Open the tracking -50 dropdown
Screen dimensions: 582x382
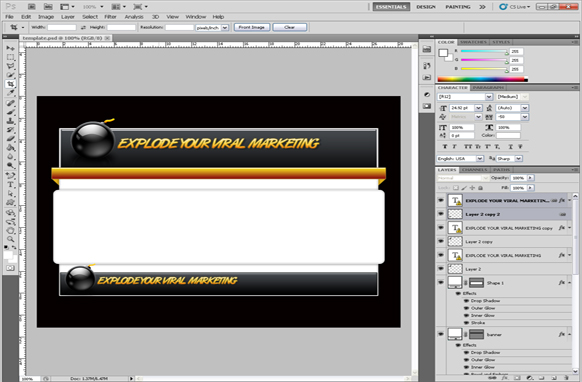[524, 117]
